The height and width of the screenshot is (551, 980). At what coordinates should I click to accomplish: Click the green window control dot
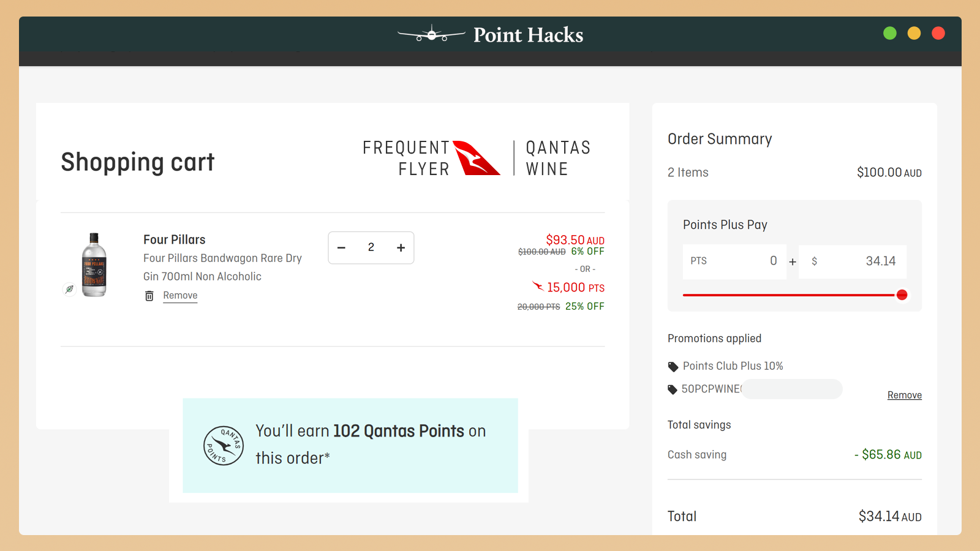tap(890, 34)
